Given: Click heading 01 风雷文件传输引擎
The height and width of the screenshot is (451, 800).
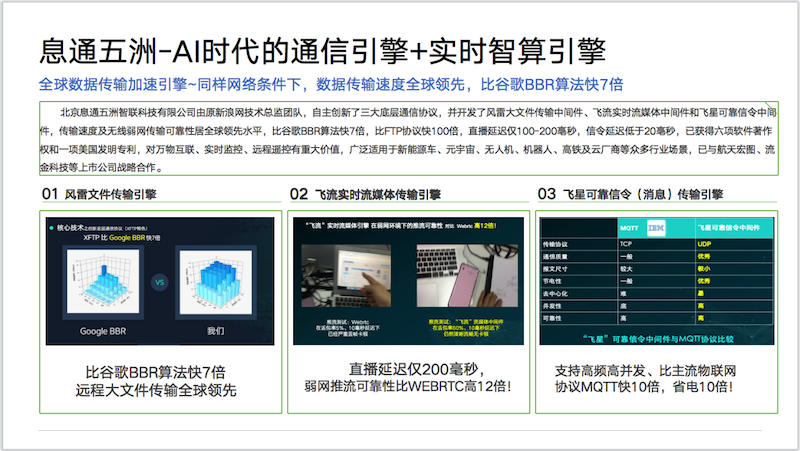Looking at the screenshot, I should (99, 194).
